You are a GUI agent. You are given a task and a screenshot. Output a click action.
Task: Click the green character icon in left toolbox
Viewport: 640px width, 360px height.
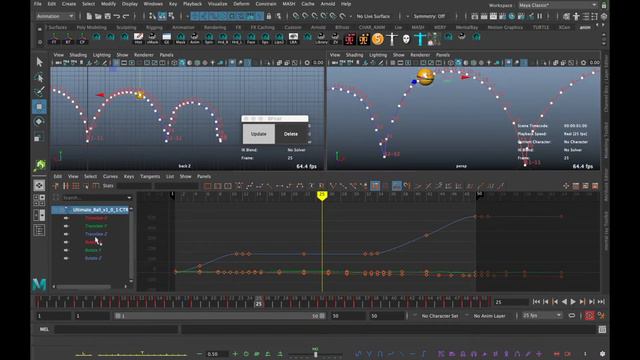click(39, 165)
